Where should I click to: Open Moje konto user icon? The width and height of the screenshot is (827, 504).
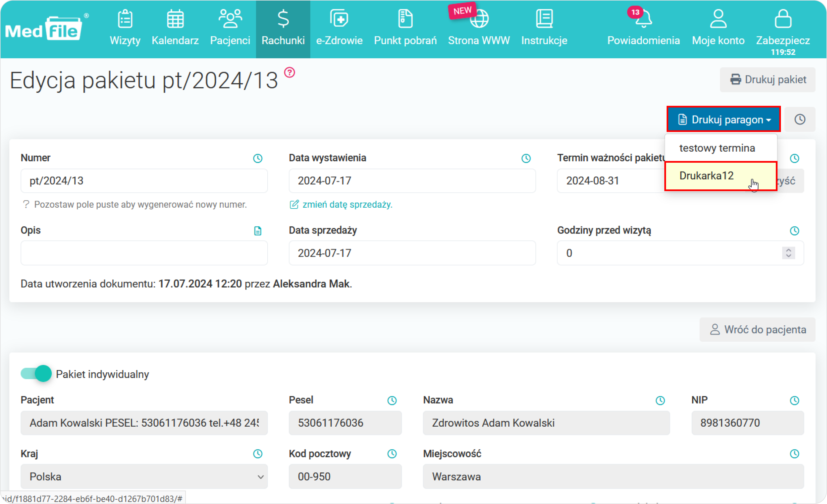pyautogui.click(x=718, y=18)
